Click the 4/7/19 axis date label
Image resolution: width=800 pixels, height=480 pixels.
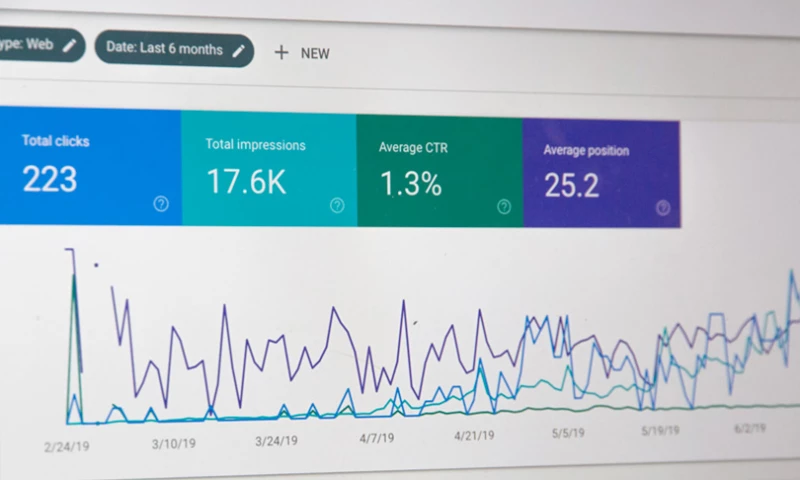tap(377, 438)
